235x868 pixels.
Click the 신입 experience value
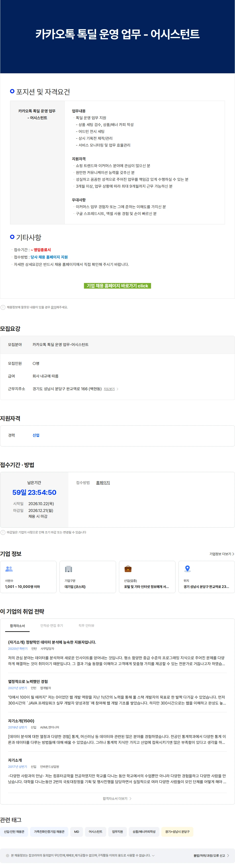[x=36, y=435]
